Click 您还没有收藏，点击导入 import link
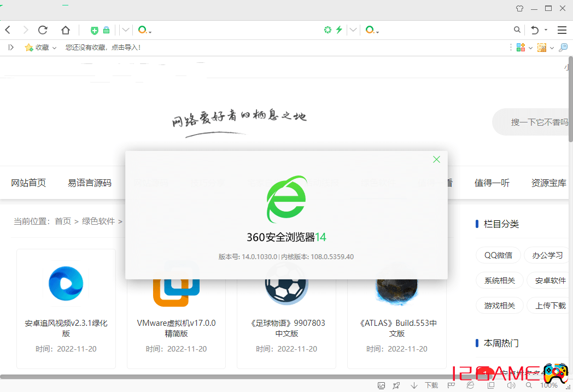The width and height of the screenshot is (573, 392). click(103, 48)
